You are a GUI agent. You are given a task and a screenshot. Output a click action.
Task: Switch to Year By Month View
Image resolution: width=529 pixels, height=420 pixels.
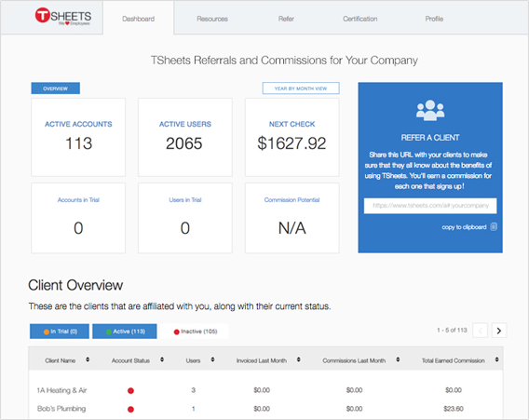click(x=301, y=88)
